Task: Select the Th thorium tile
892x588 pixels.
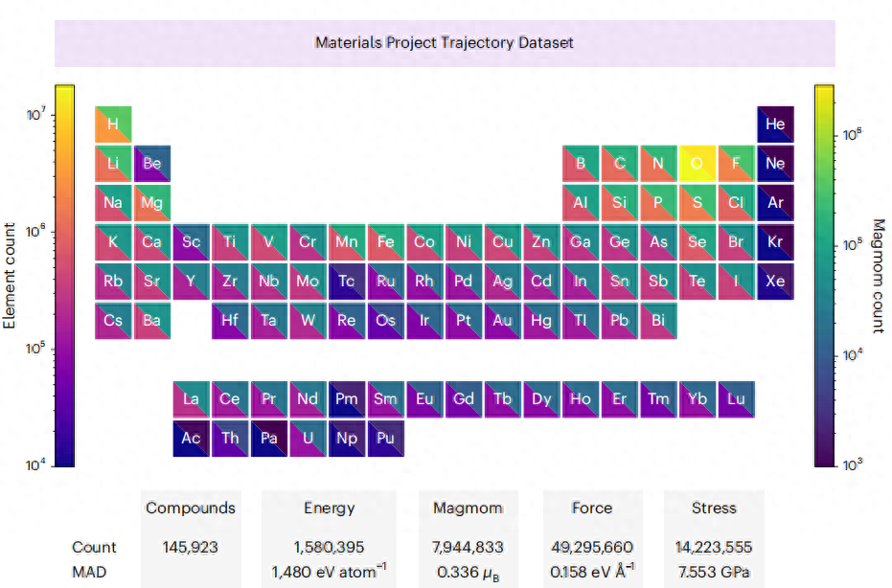Action: (x=230, y=439)
